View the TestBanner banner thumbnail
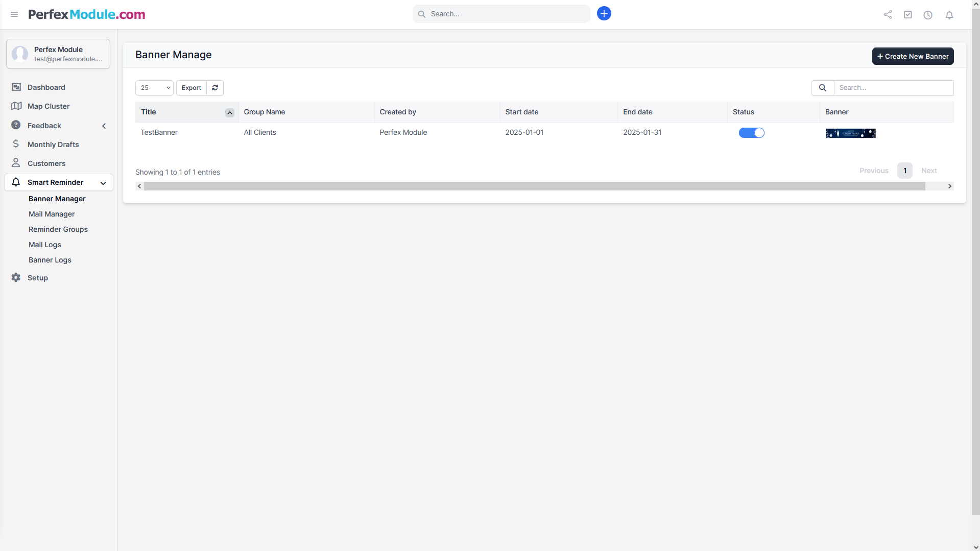The width and height of the screenshot is (980, 551). [x=850, y=133]
